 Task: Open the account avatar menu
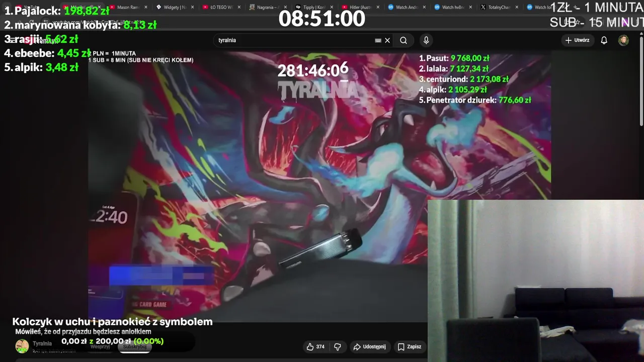623,40
